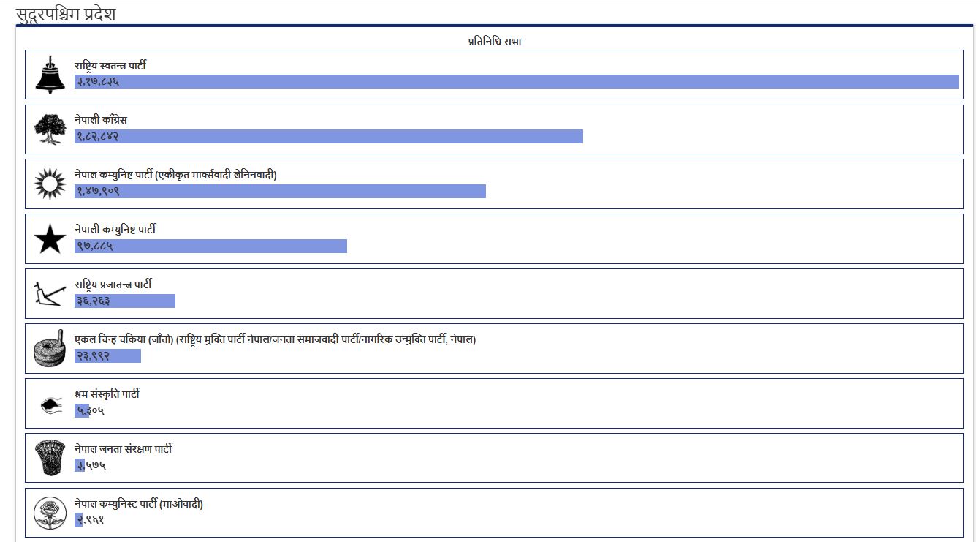Select the plough election symbol

tap(50, 294)
